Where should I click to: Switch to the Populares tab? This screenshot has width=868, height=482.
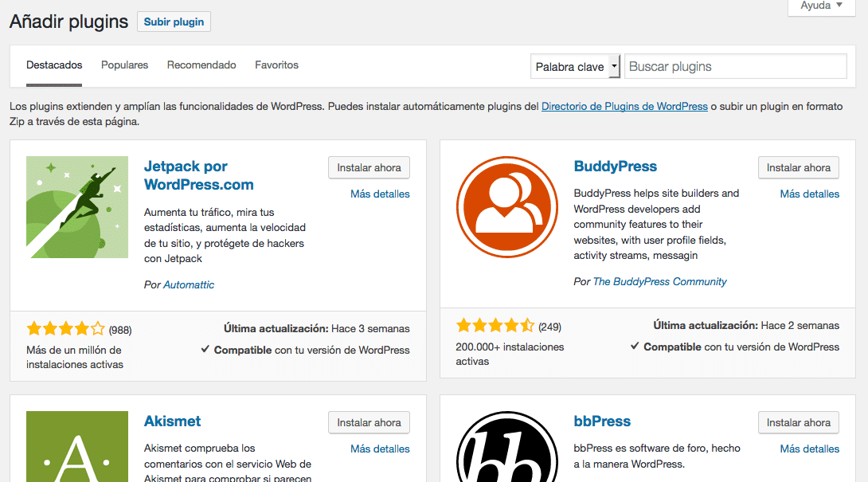[124, 65]
